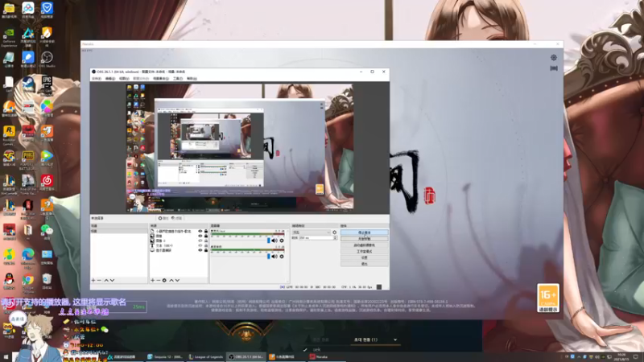
Task: Open WeChat desktop icon
Action: (x=47, y=232)
